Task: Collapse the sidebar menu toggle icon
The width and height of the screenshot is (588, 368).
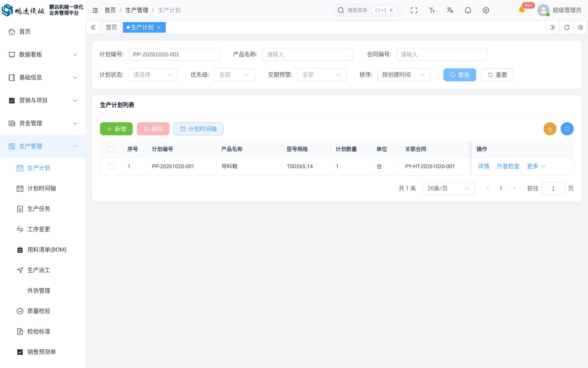Action: click(x=95, y=10)
